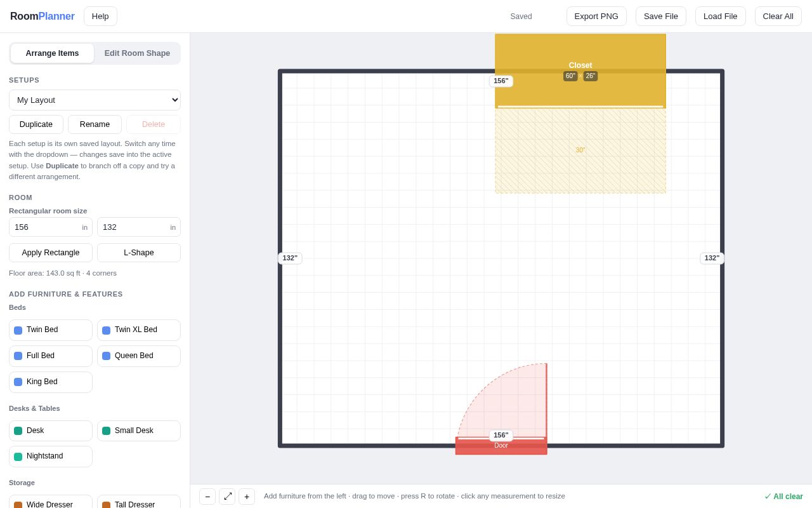The width and height of the screenshot is (812, 508).
Task: Open the setups dropdown showing My Layout
Action: pyautogui.click(x=95, y=100)
